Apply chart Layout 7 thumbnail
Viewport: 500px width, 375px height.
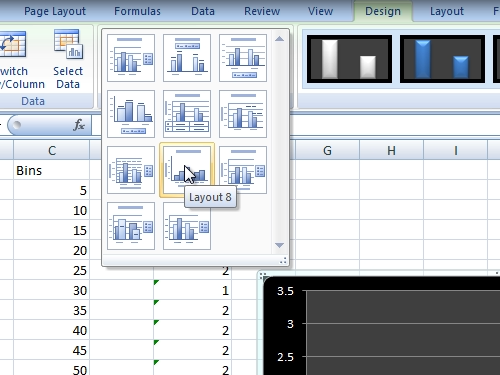131,170
